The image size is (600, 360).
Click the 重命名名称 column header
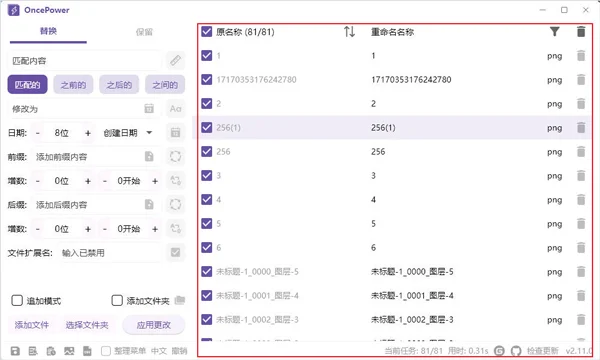392,32
